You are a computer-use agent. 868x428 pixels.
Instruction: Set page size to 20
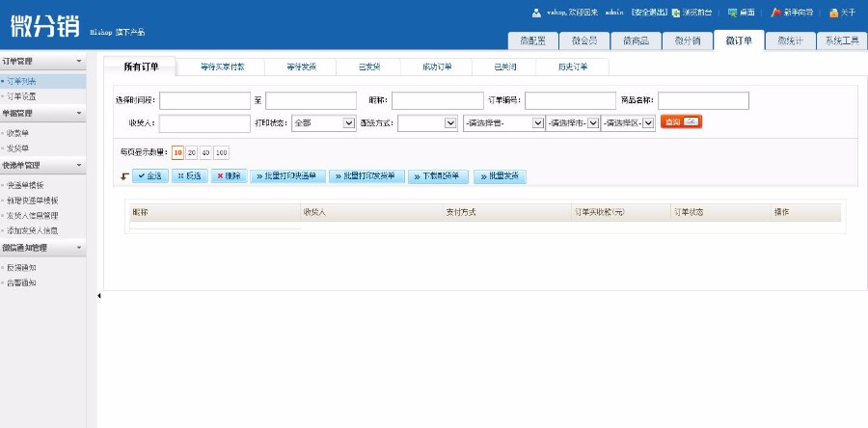click(x=192, y=153)
